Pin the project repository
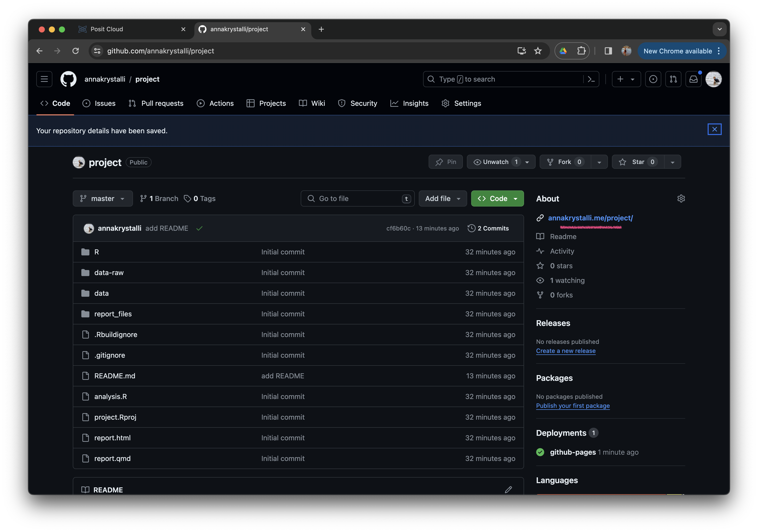The height and width of the screenshot is (532, 758). pos(446,162)
